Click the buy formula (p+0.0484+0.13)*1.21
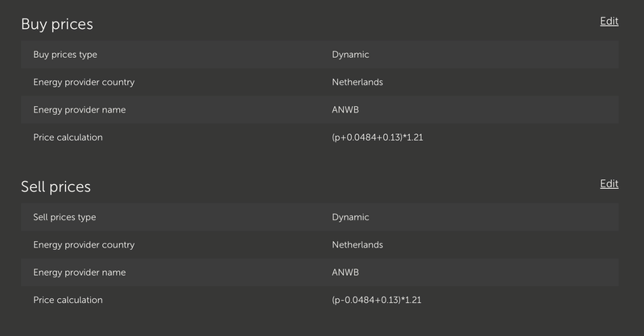Image resolution: width=644 pixels, height=336 pixels. (x=378, y=137)
